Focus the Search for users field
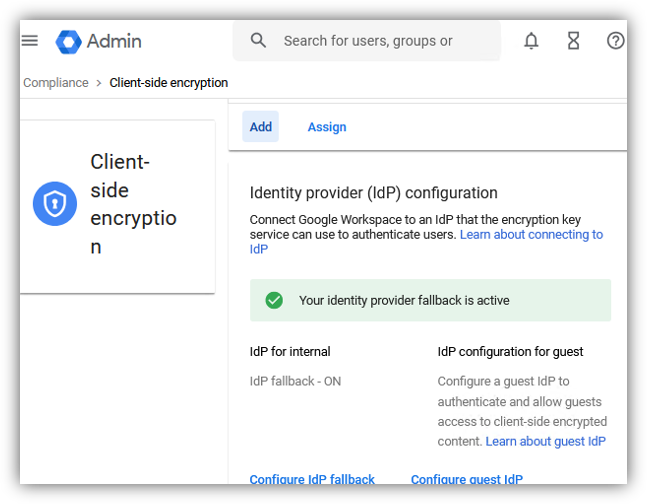The image size is (647, 504). tap(367, 41)
